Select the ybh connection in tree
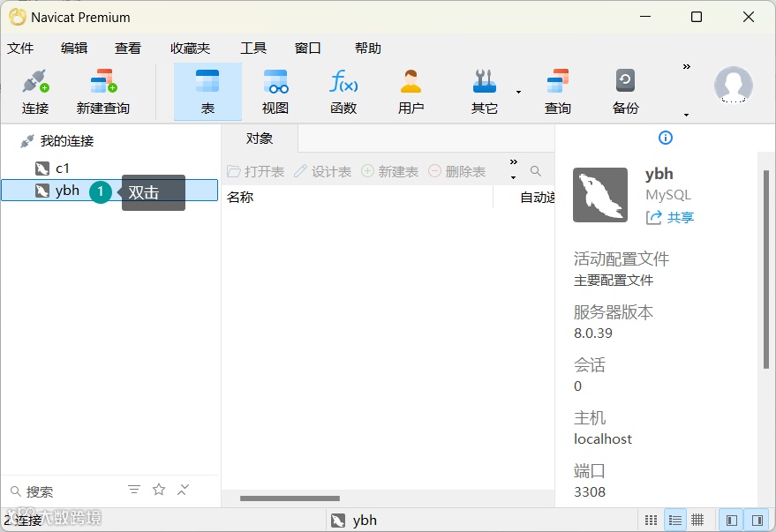Image resolution: width=776 pixels, height=532 pixels. pos(109,191)
